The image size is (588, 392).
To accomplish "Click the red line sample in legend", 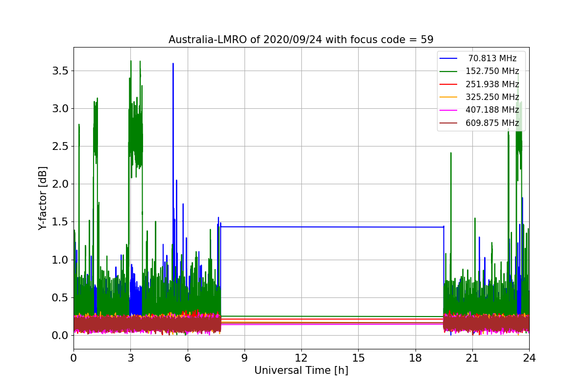I will (x=449, y=84).
